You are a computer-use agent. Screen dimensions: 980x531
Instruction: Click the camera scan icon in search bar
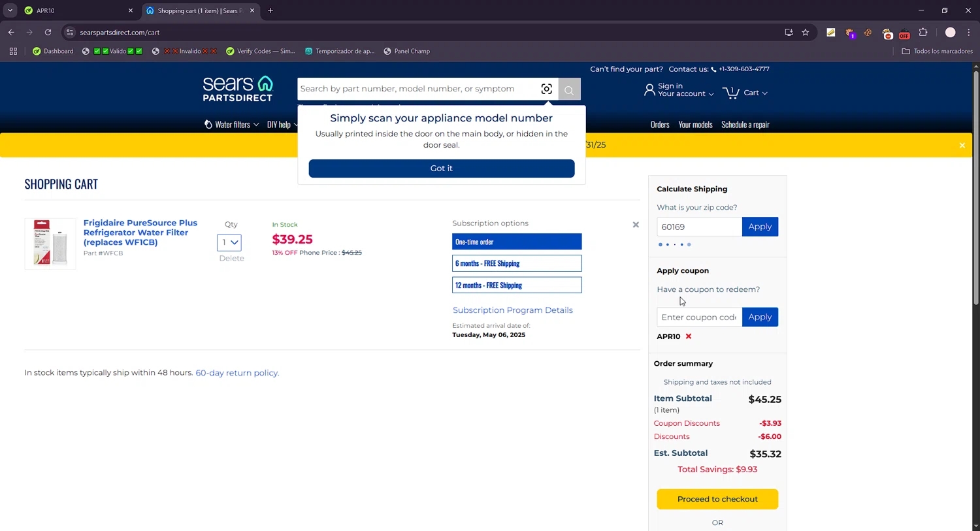click(546, 89)
